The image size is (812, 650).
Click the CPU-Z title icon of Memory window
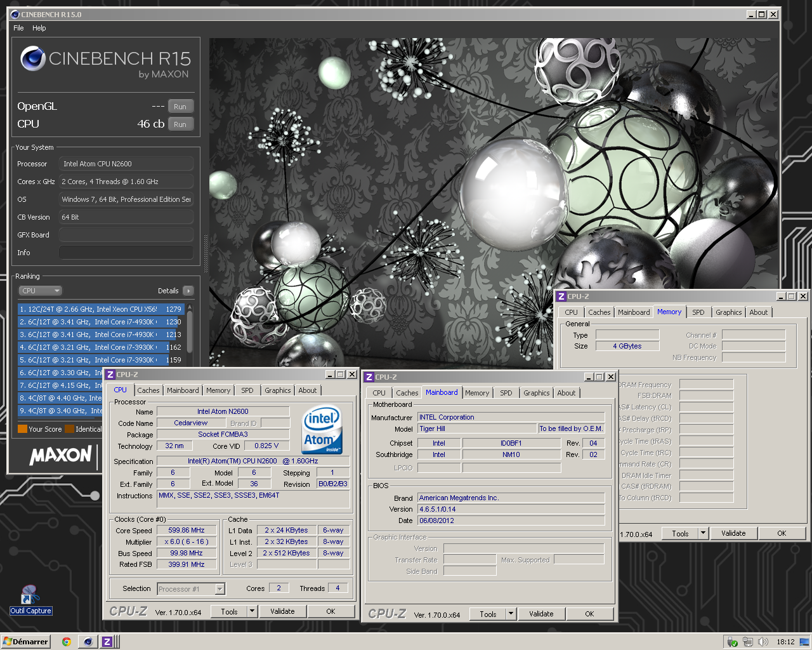click(x=561, y=296)
